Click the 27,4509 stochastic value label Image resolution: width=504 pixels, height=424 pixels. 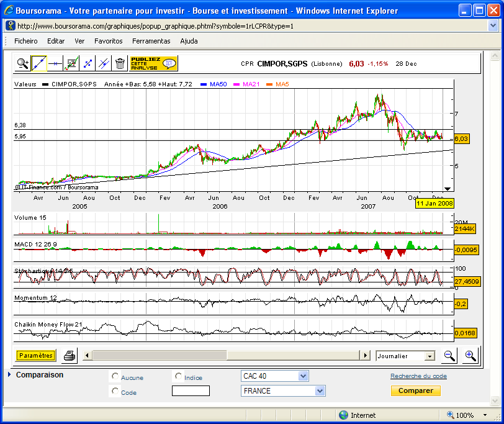click(x=467, y=282)
